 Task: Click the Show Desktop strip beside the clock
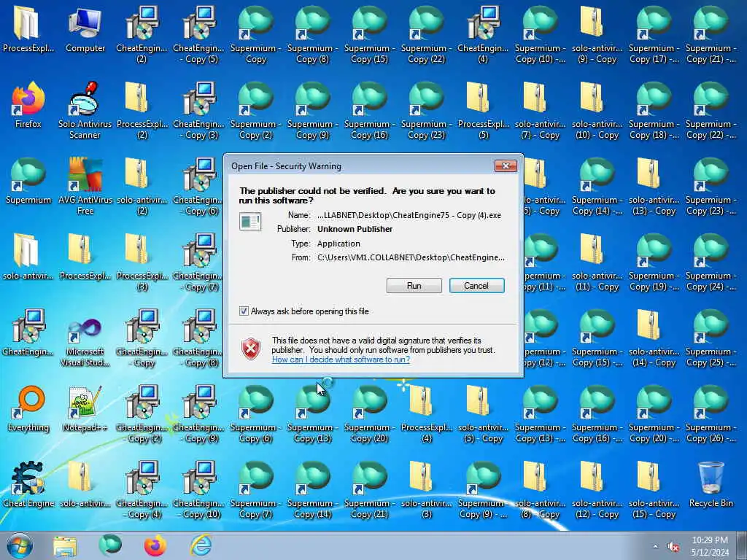743,545
